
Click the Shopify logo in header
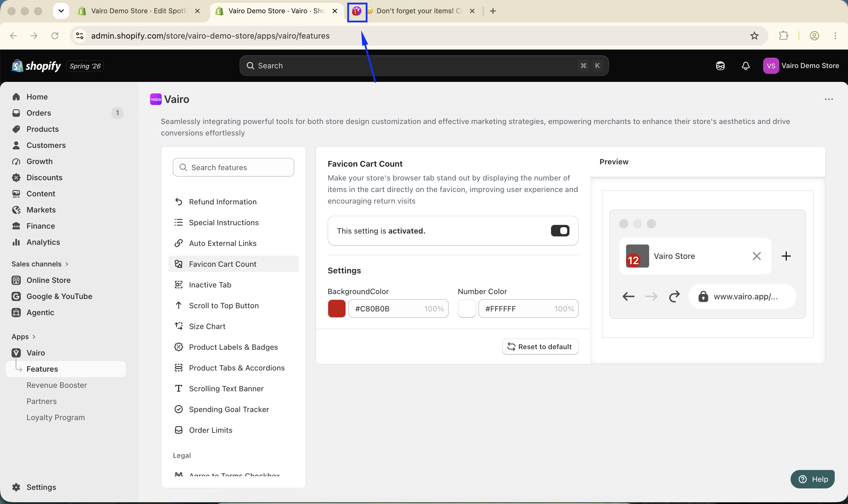pyautogui.click(x=36, y=65)
